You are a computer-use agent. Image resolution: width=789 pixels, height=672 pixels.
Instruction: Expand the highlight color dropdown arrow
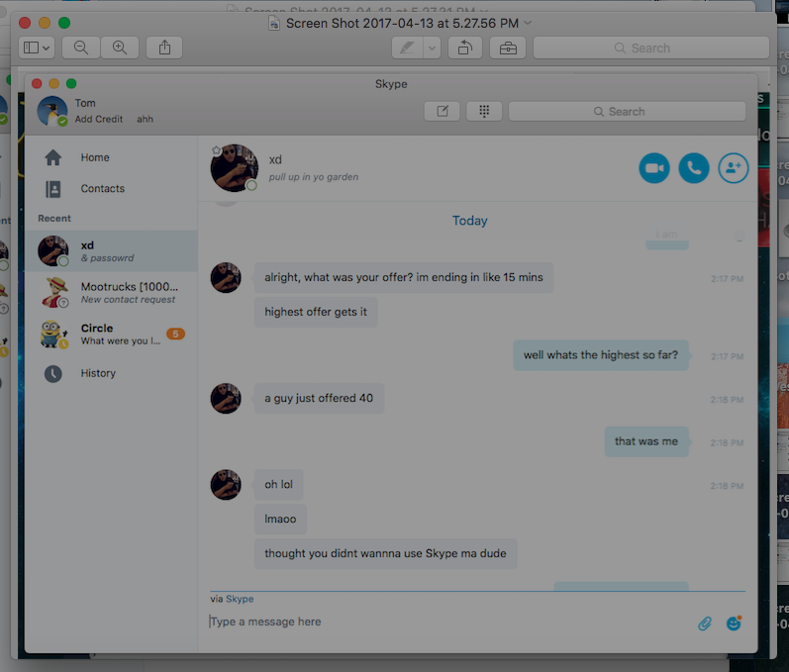pos(432,48)
